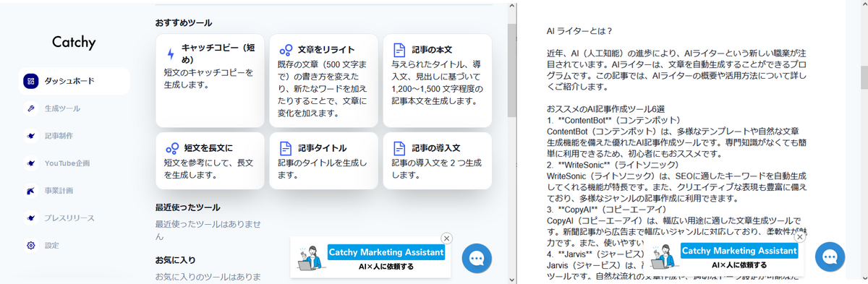Viewport: 868px width, 284px height.
Task: Click the おすすめツール heading
Action: (184, 23)
